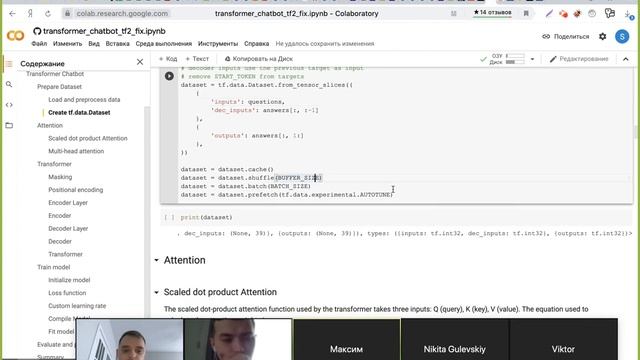640x360 pixels.
Task: Open the RAM and disk dropdown arrow
Action: [x=532, y=59]
